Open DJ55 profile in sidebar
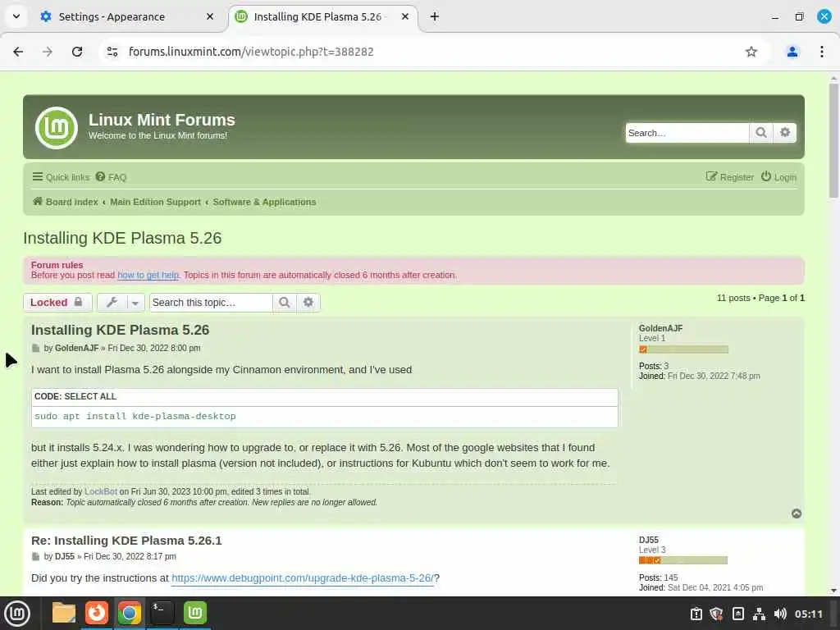Screen dimensions: 840x630 coord(648,540)
